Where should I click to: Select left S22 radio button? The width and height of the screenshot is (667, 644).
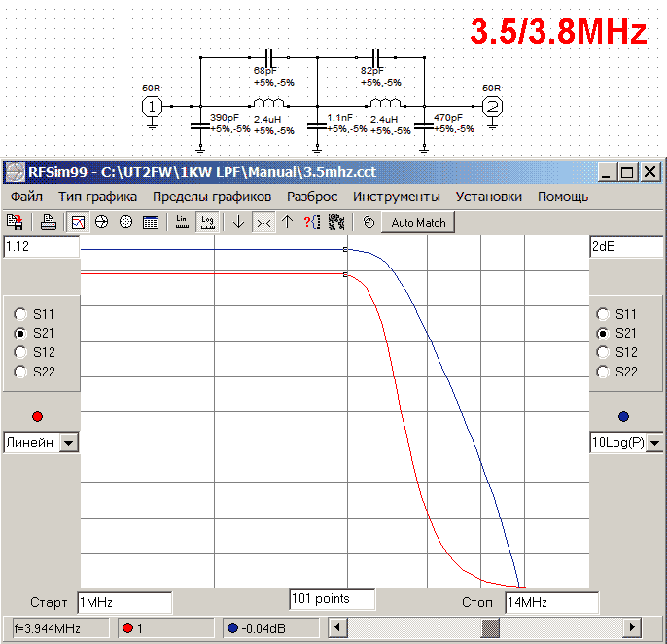point(20,372)
